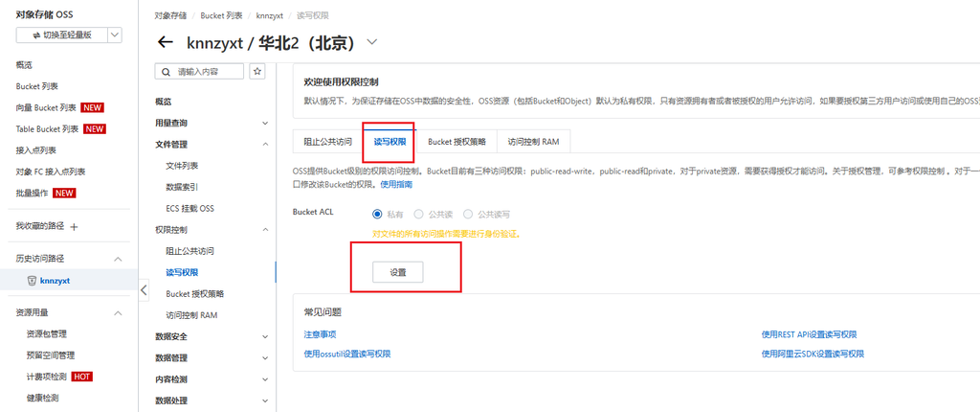Viewport: 980px width, 412px height.
Task: Click the magnifier icon in search box
Action: 167,72
